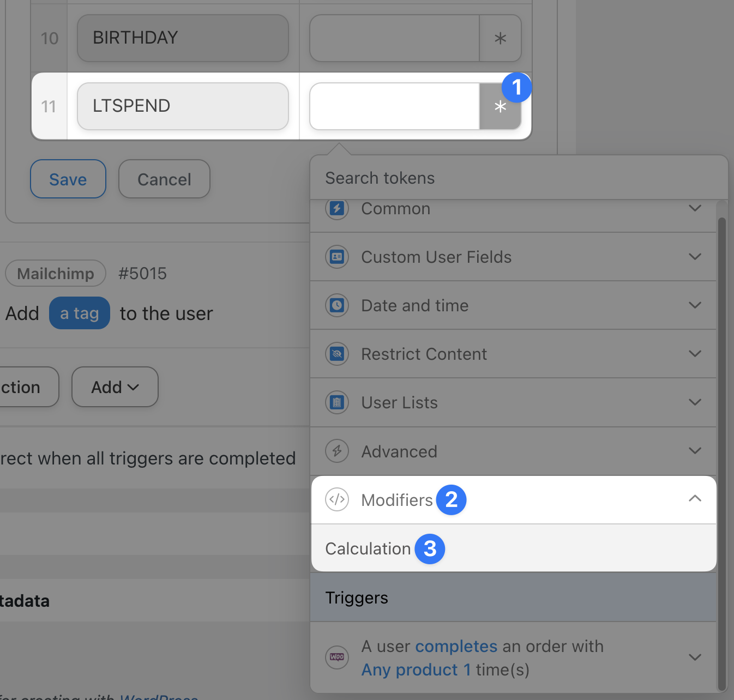Expand the Advanced tokens section
The height and width of the screenshot is (700, 734).
(695, 451)
